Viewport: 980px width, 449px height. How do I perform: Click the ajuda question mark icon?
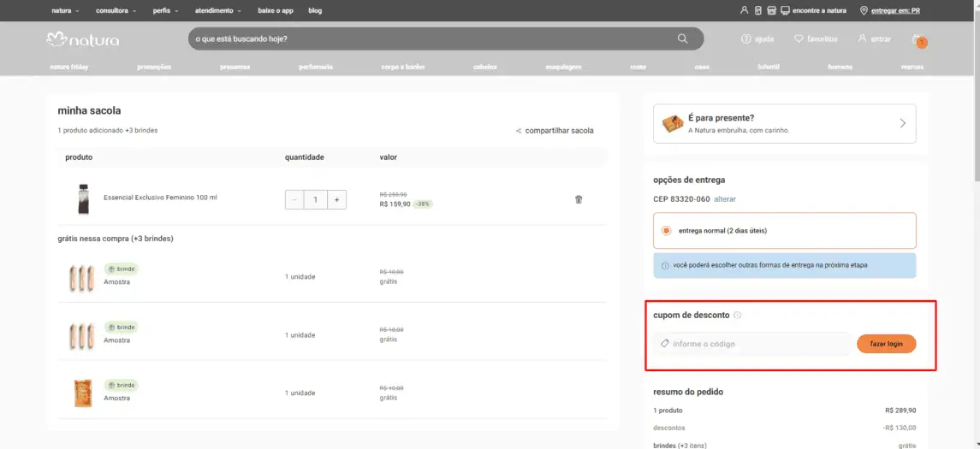point(745,38)
